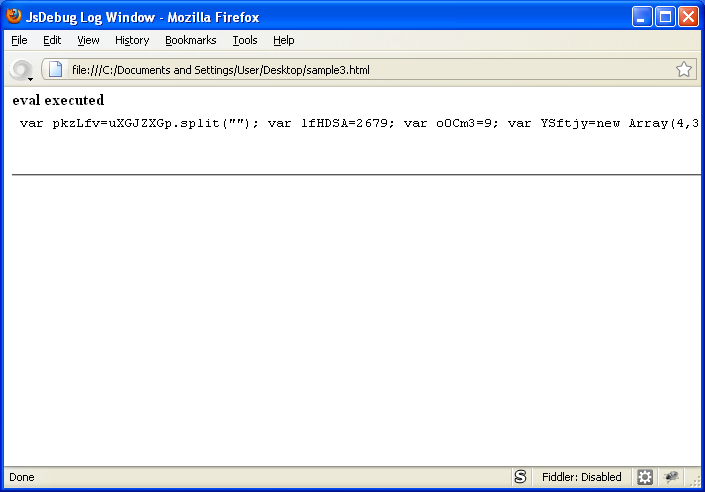
Task: Open the History menu
Action: coord(132,40)
